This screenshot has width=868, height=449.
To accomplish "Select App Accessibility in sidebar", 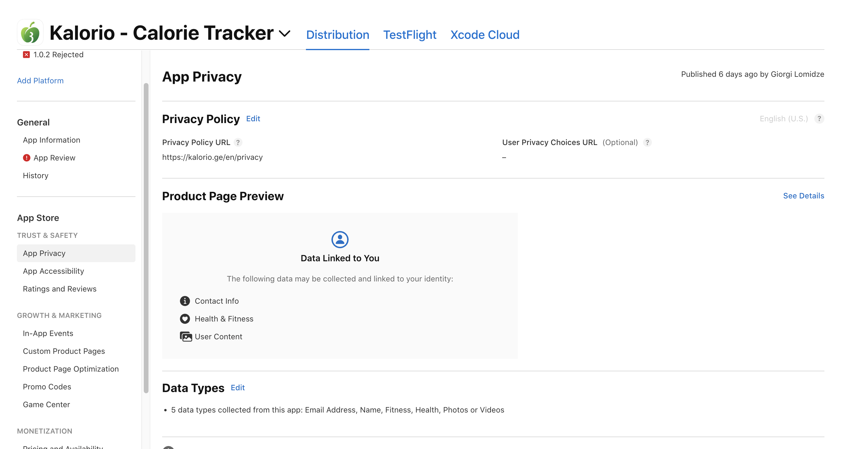I will (x=53, y=271).
